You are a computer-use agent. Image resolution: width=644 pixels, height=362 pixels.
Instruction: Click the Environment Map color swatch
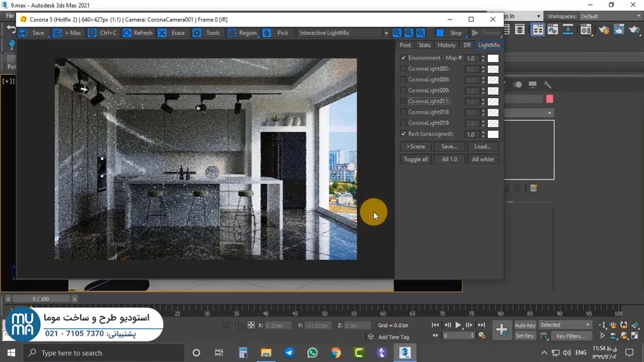tap(493, 58)
